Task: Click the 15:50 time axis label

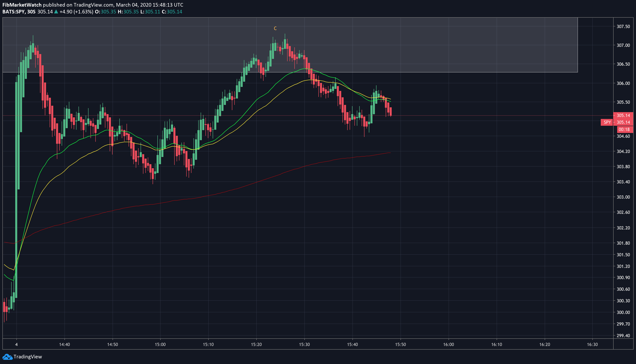Action: (x=401, y=345)
